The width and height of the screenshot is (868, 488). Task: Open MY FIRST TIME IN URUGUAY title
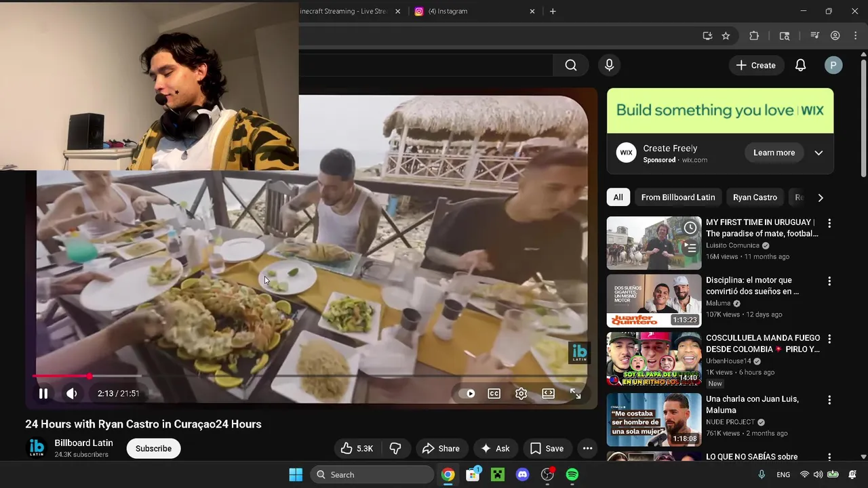(762, 228)
